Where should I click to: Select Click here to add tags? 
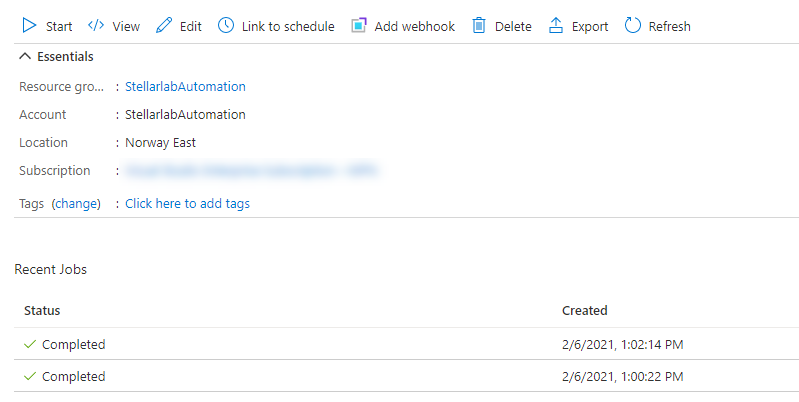(x=188, y=204)
